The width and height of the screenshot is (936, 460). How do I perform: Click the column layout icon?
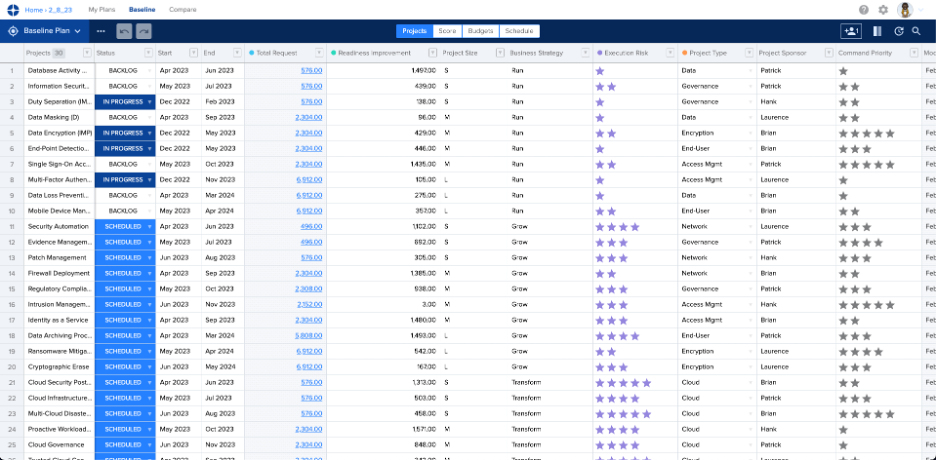[878, 31]
